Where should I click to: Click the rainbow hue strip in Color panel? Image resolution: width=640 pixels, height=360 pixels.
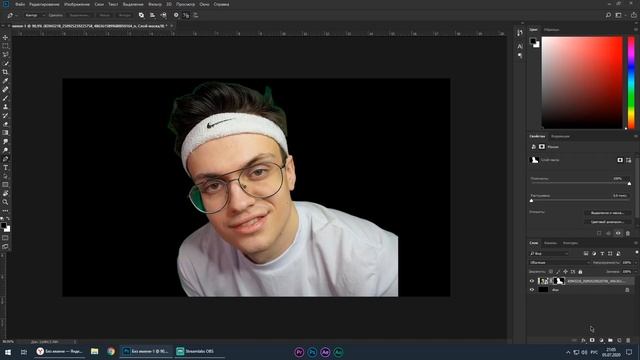631,82
